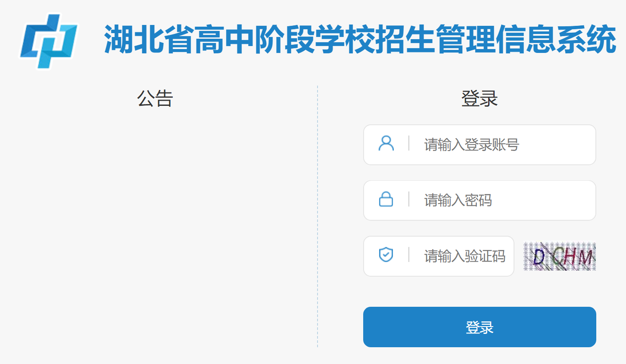Click the 公告 announcement heading

click(155, 99)
